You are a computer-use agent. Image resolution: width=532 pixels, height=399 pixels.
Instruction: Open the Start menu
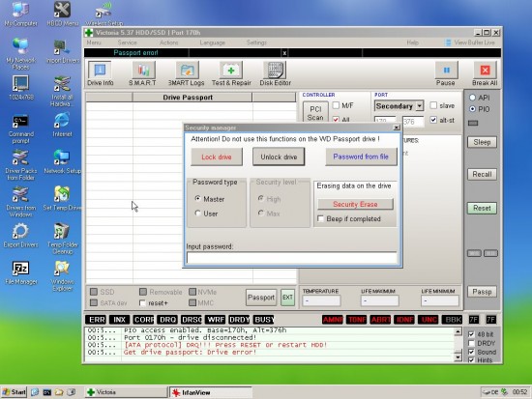tap(14, 392)
